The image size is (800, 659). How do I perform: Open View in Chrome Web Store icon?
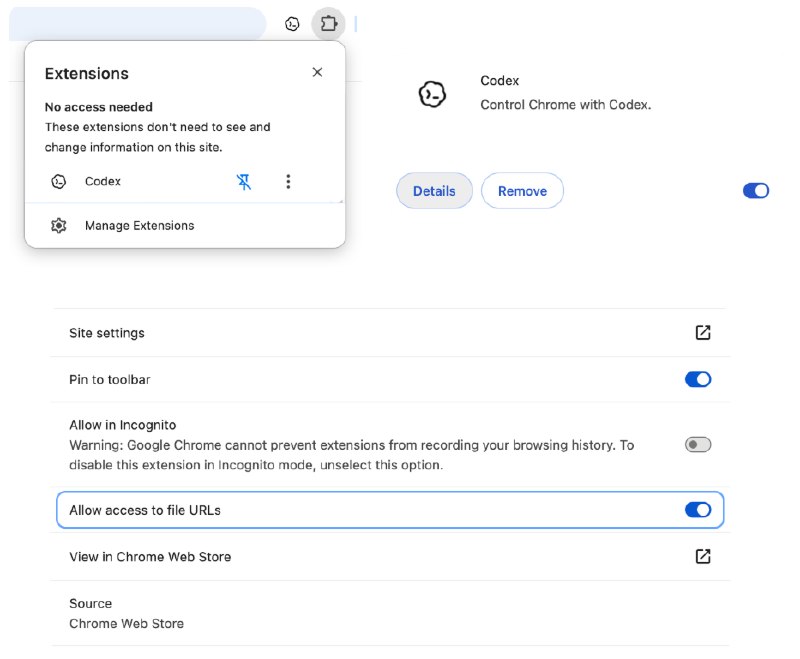[703, 556]
